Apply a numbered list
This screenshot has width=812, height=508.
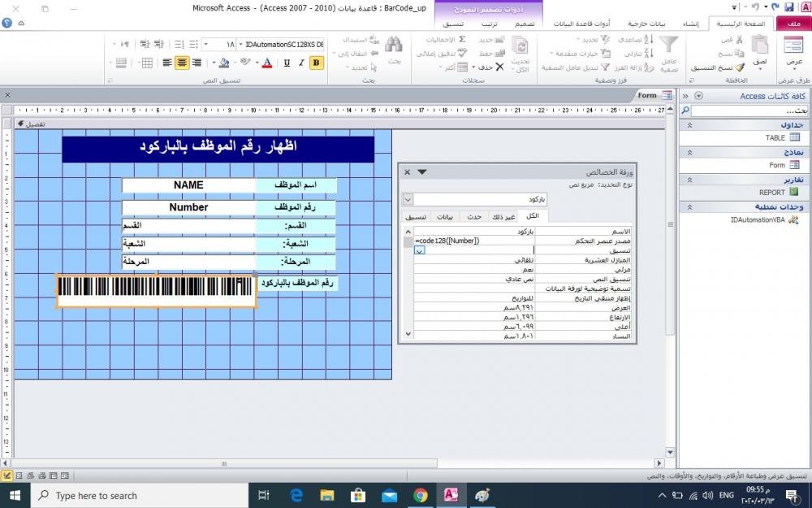179,44
